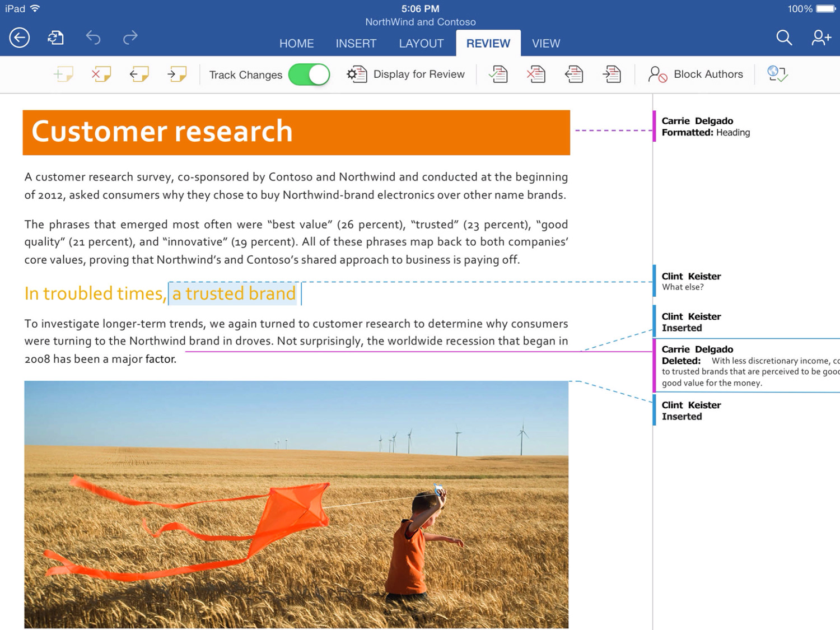Open the proofing tools globe icon
This screenshot has width=840, height=630.
point(777,74)
